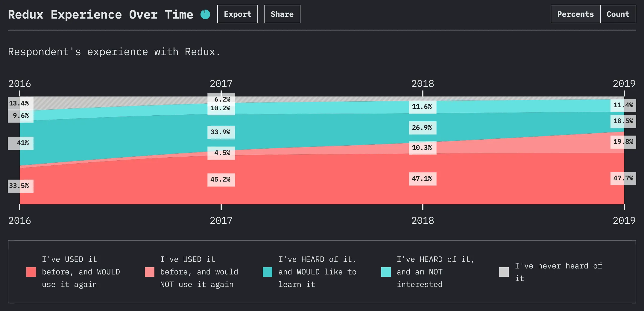Click the 2018 label on the bottom axis
The width and height of the screenshot is (644, 311).
tap(423, 221)
